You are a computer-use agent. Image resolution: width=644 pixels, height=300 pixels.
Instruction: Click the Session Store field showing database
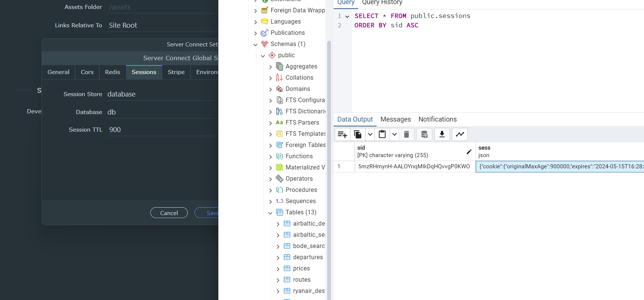tap(163, 94)
